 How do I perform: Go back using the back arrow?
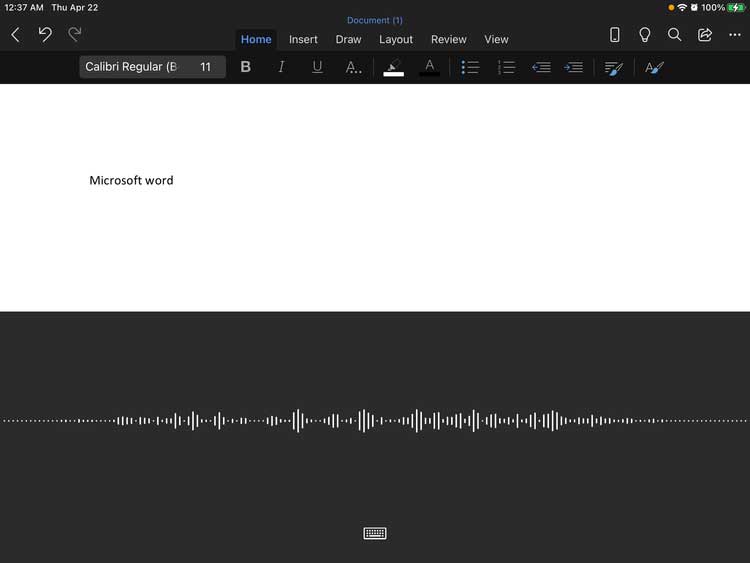tap(15, 34)
